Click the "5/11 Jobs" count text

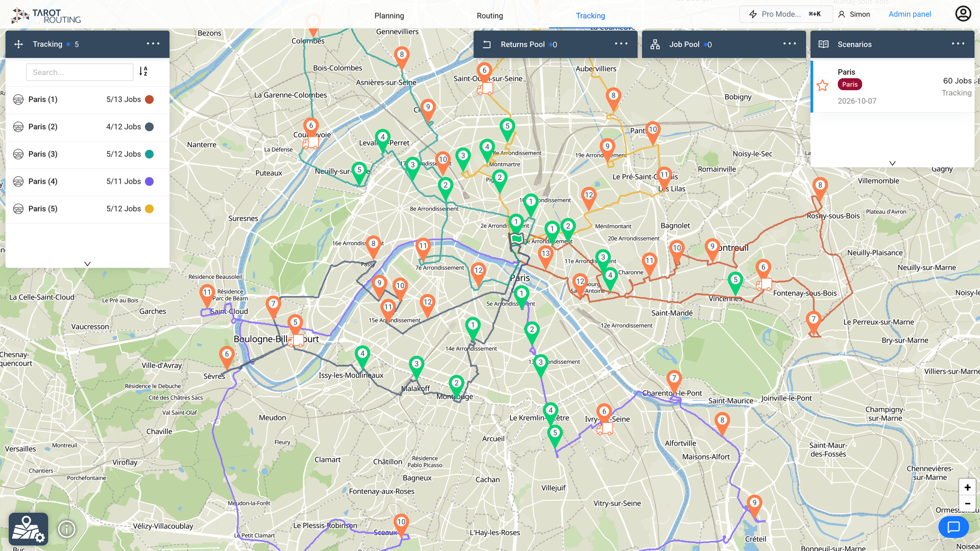[x=123, y=182]
